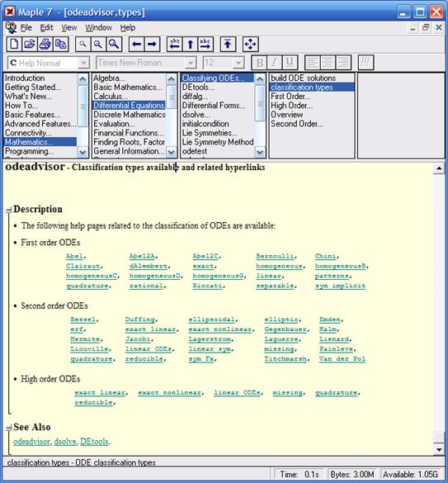The width and height of the screenshot is (448, 483).
Task: Toggle Underline formatting button
Action: [290, 63]
